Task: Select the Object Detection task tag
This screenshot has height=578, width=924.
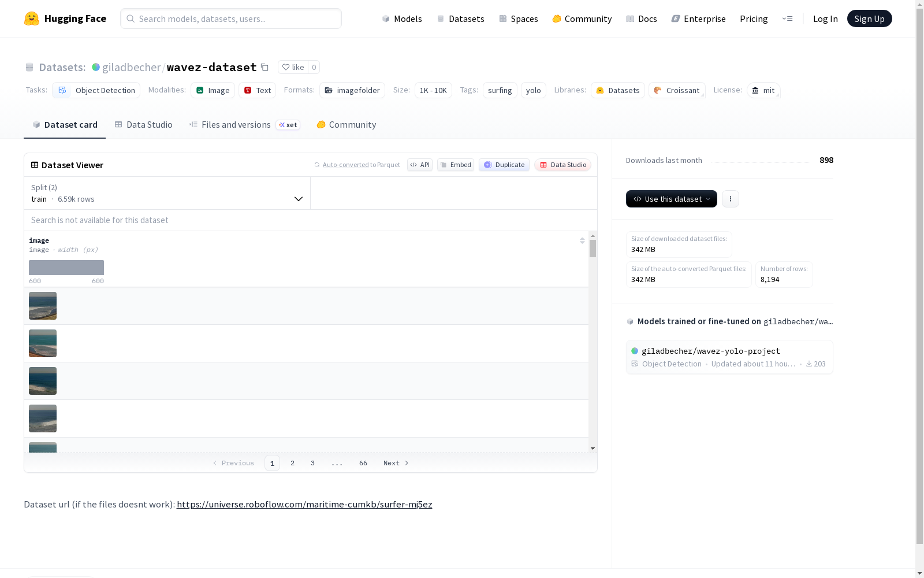Action: 96,90
